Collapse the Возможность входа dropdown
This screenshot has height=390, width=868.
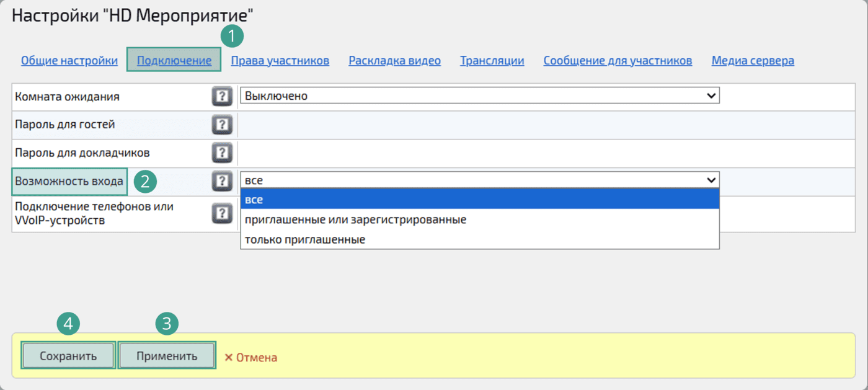479,180
